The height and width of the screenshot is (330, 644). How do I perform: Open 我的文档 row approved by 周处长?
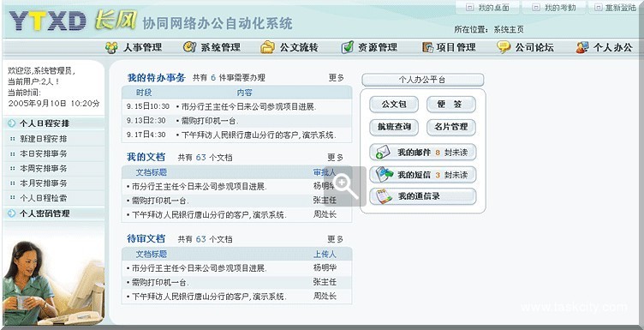coord(237,214)
